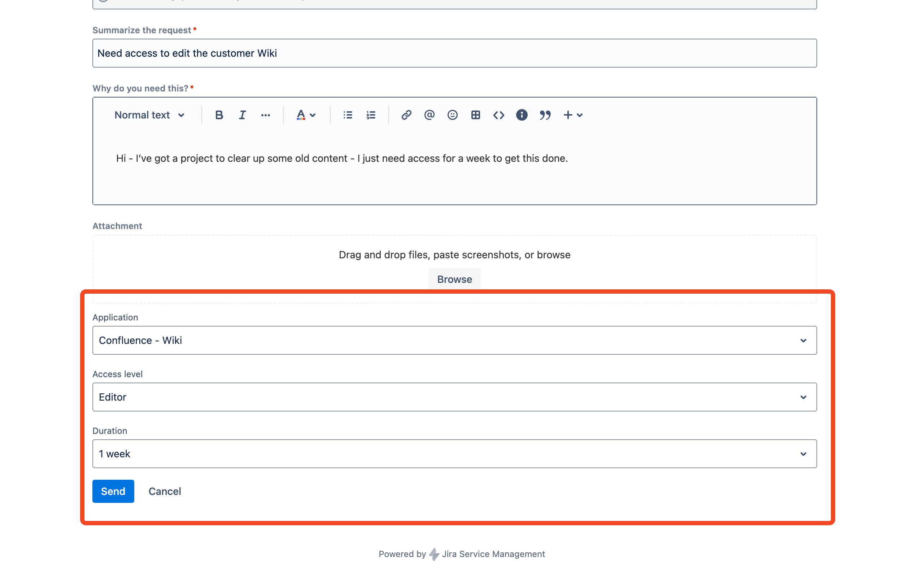Viewport: 924px width, 578px height.
Task: Insert a table
Action: (x=475, y=115)
